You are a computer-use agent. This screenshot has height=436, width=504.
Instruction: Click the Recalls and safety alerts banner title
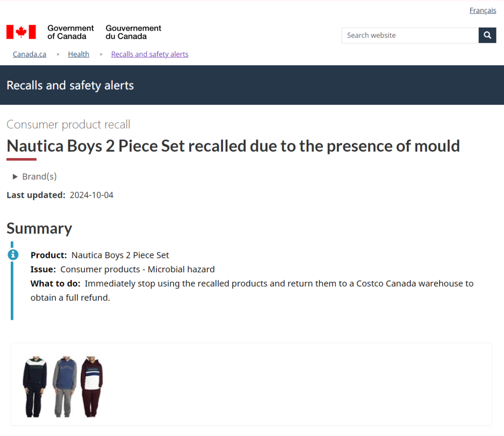pyautogui.click(x=70, y=85)
